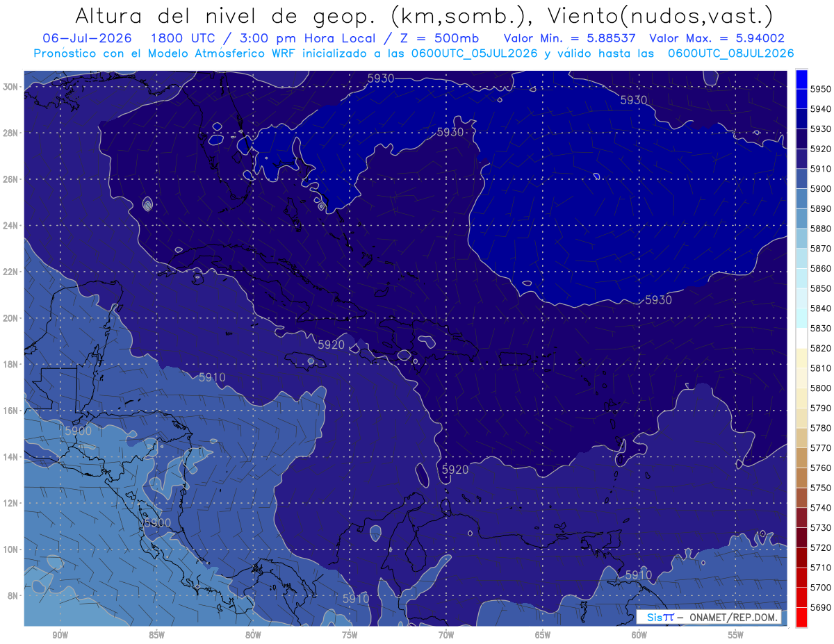
Task: Click the 5700 colorbar label
Action: pos(821,587)
